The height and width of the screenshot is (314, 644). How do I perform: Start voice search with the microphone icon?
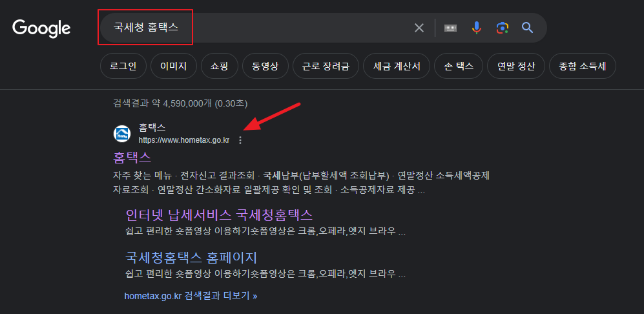point(477,28)
